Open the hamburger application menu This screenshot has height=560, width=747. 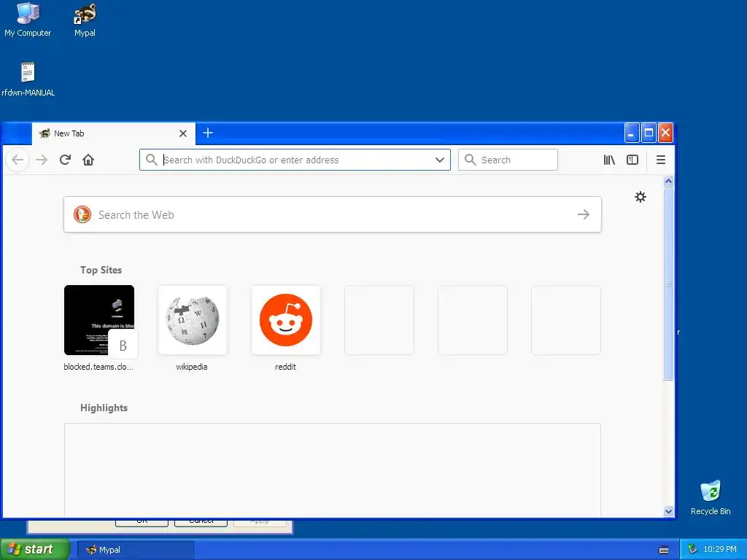tap(661, 160)
